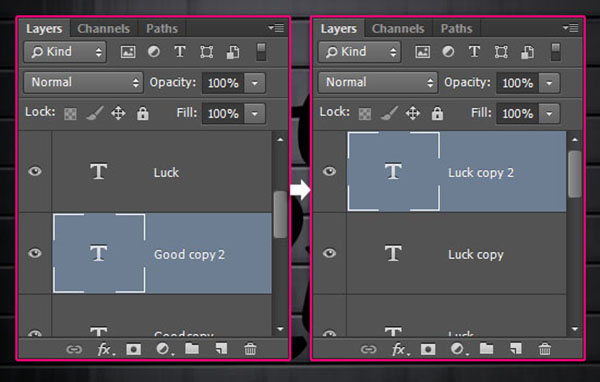Image resolution: width=600 pixels, height=382 pixels.
Task: Click scroll down arrow in left panel
Action: pyautogui.click(x=280, y=329)
